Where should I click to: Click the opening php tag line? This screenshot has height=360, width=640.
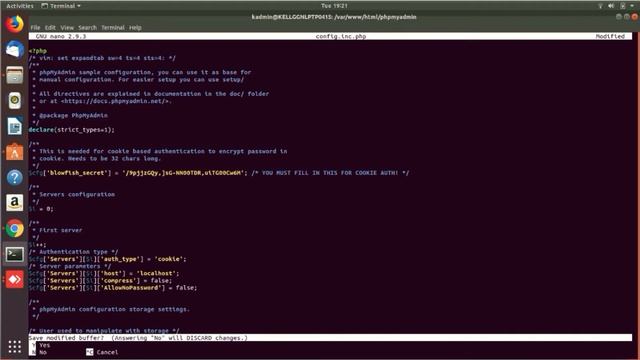(38, 51)
